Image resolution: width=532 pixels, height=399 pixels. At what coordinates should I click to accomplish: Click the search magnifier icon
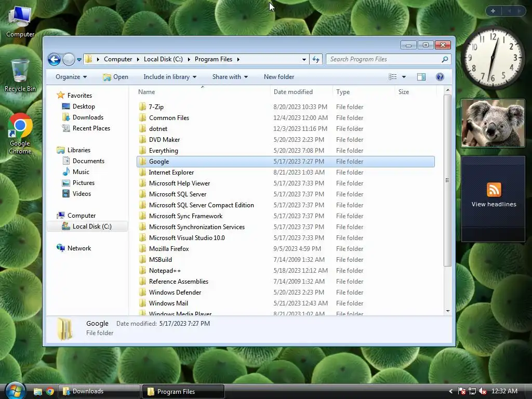445,59
